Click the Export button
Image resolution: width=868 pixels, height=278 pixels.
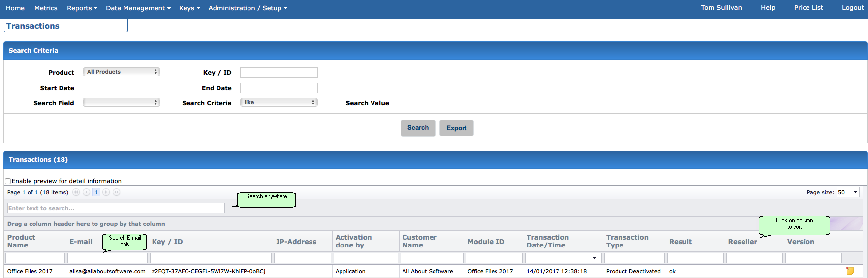[456, 128]
